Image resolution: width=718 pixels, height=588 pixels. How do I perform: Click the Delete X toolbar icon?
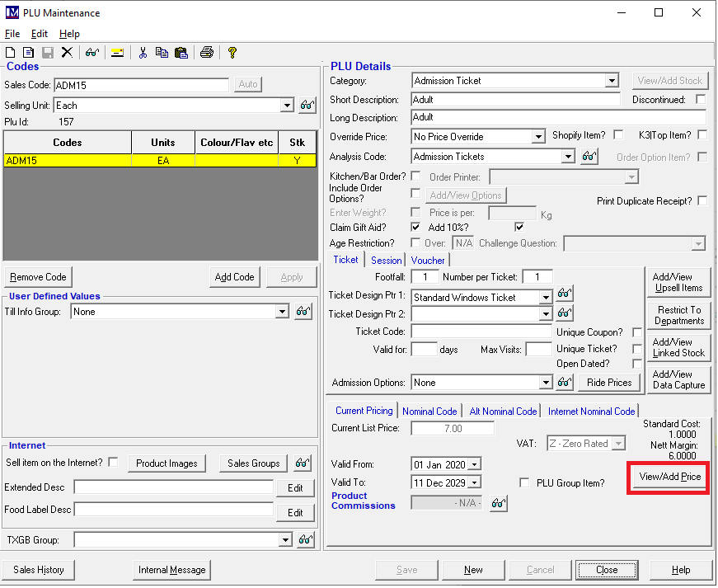tap(67, 53)
